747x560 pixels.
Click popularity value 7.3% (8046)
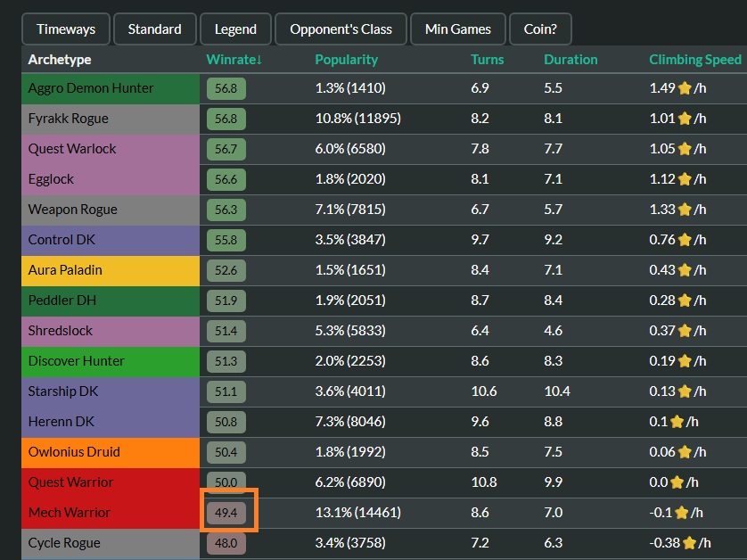point(350,422)
